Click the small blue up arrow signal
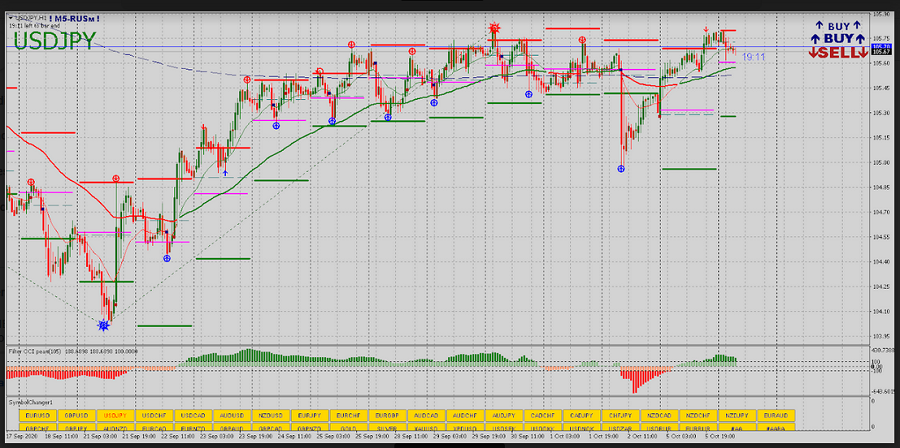900x448 pixels. tap(225, 173)
